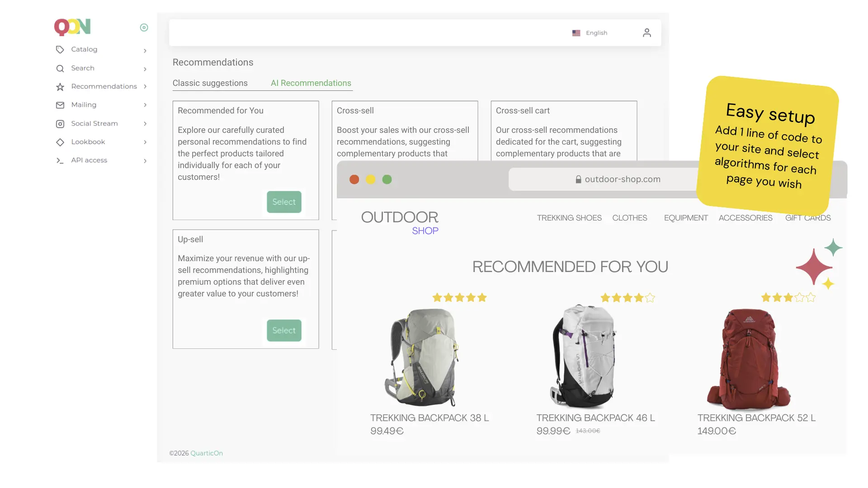Click the Trekking Backpack 52 L image
This screenshot has width=868, height=488.
(749, 358)
